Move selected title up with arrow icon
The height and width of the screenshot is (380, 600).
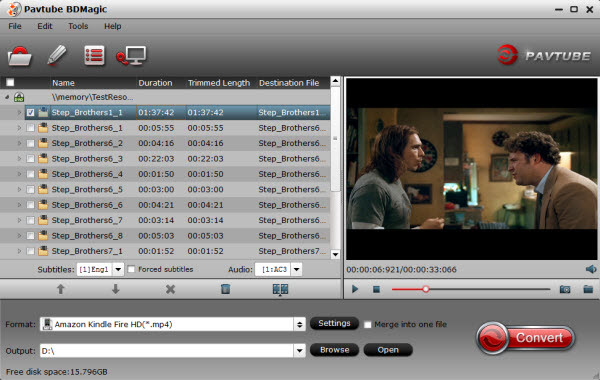point(60,289)
